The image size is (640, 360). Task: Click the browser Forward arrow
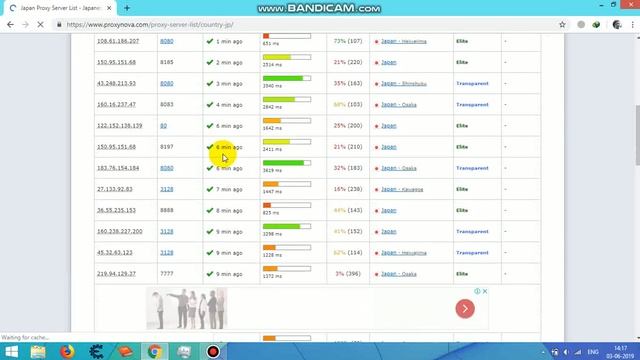[x=25, y=25]
